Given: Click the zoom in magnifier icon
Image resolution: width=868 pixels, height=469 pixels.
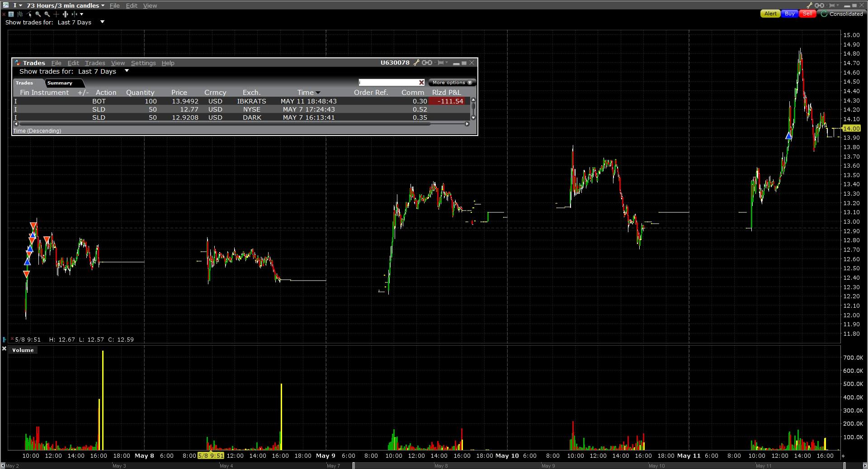Looking at the screenshot, I should tap(38, 14).
